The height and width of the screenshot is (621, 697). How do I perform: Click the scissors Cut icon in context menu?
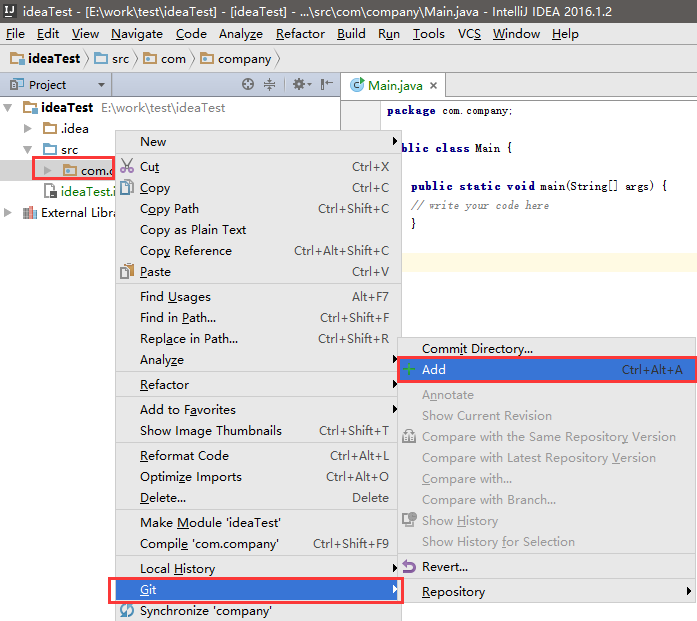coord(127,167)
